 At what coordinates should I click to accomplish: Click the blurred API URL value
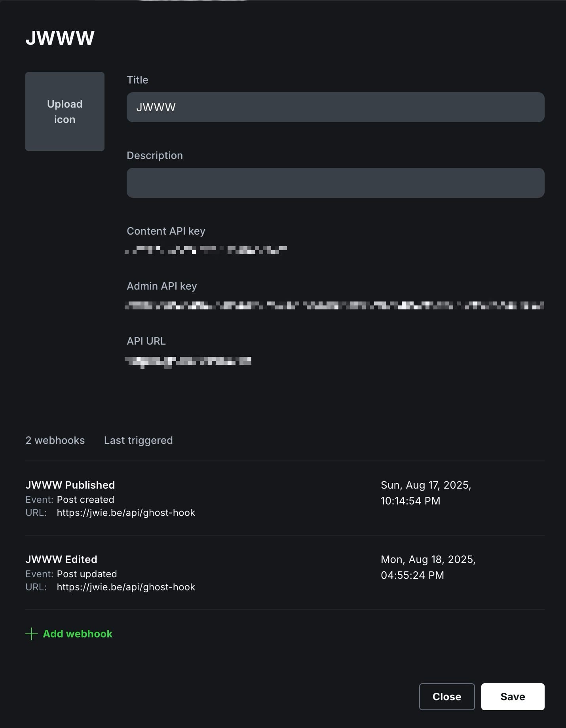point(188,361)
